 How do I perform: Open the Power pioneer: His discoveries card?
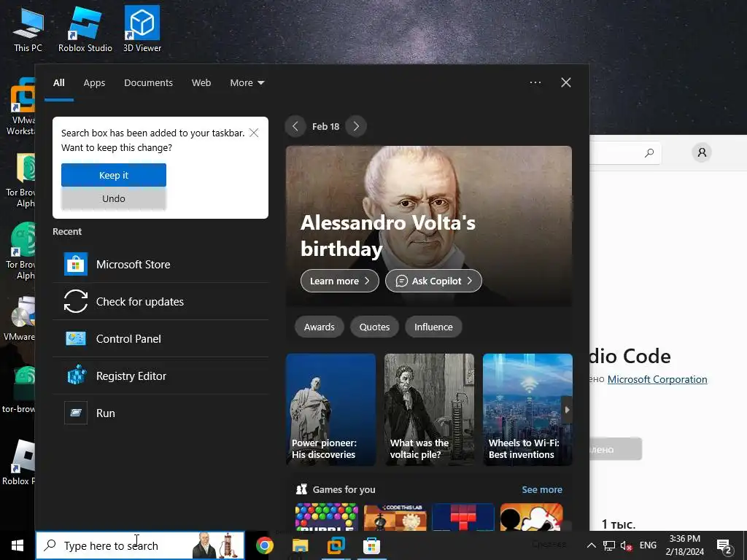pyautogui.click(x=330, y=410)
